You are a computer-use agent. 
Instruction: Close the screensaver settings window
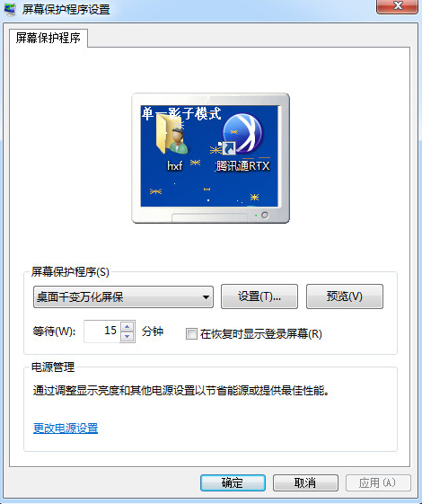click(398, 6)
